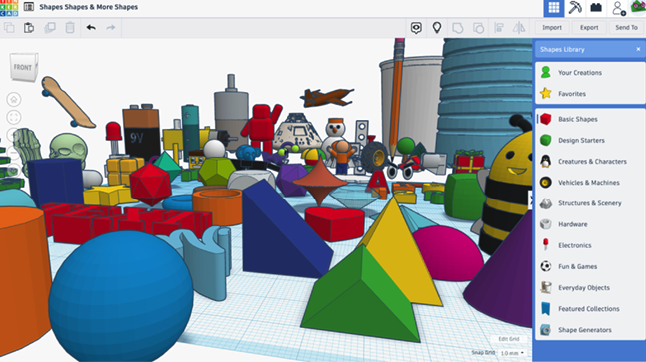Click Home view button under view cube
Viewport: 646px width, 362px height.
tap(14, 100)
